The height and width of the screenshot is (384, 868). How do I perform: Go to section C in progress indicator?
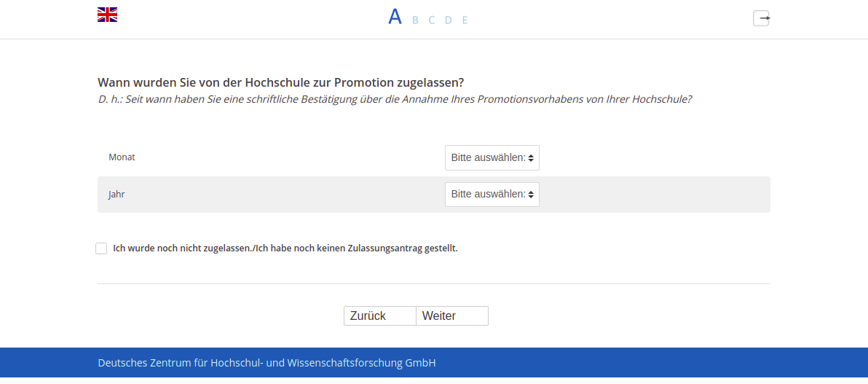tap(431, 20)
